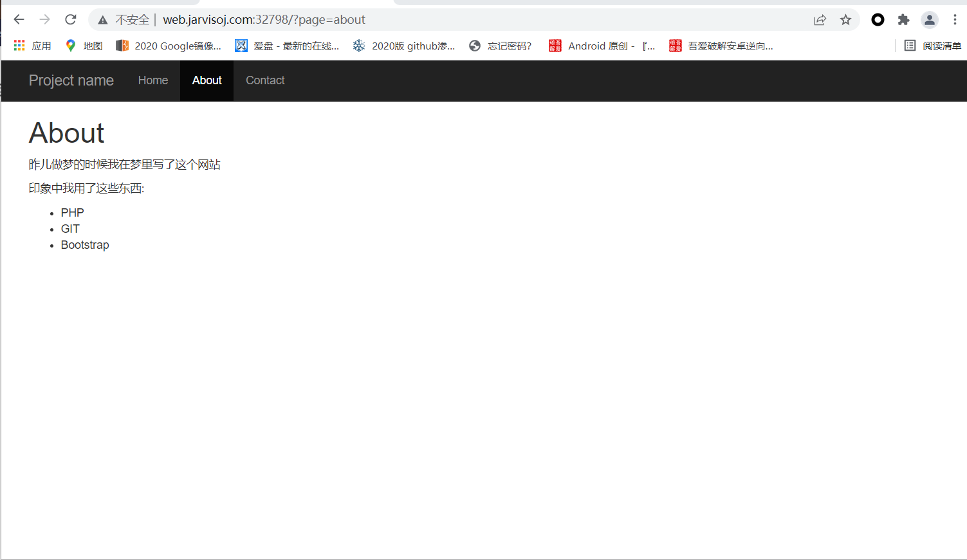This screenshot has width=967, height=560.
Task: Bookmark this page with the star
Action: (845, 20)
